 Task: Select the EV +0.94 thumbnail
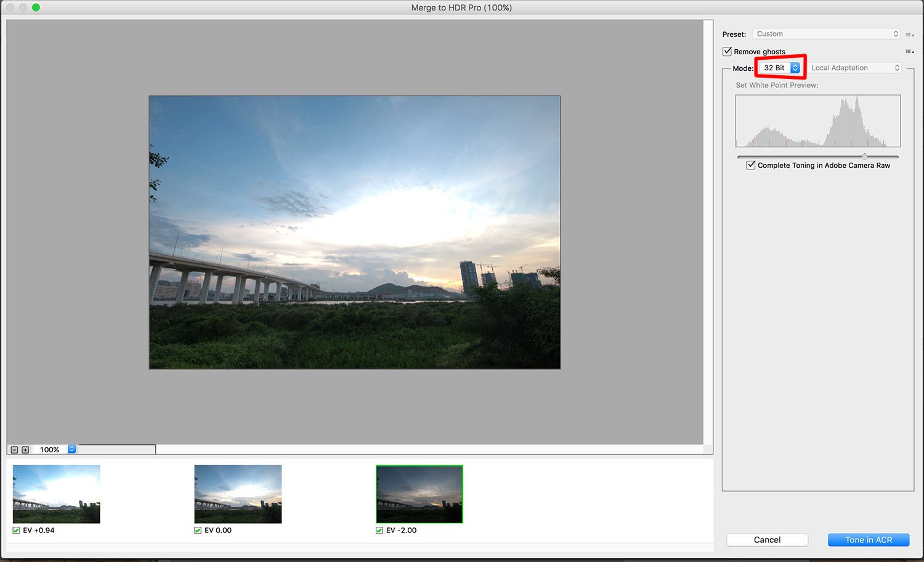(x=56, y=494)
